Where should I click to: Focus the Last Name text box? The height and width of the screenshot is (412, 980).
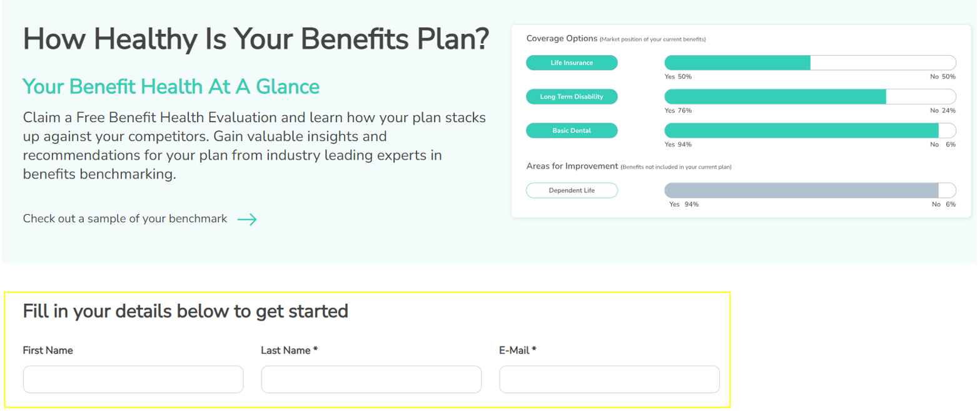pyautogui.click(x=371, y=379)
